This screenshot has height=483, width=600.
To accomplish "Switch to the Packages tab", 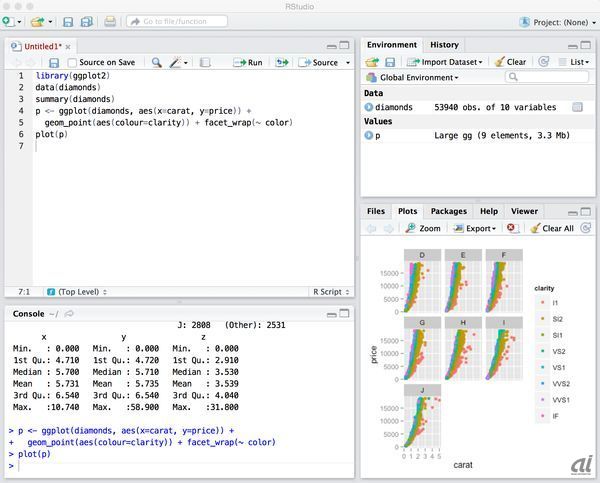I will coord(448,211).
